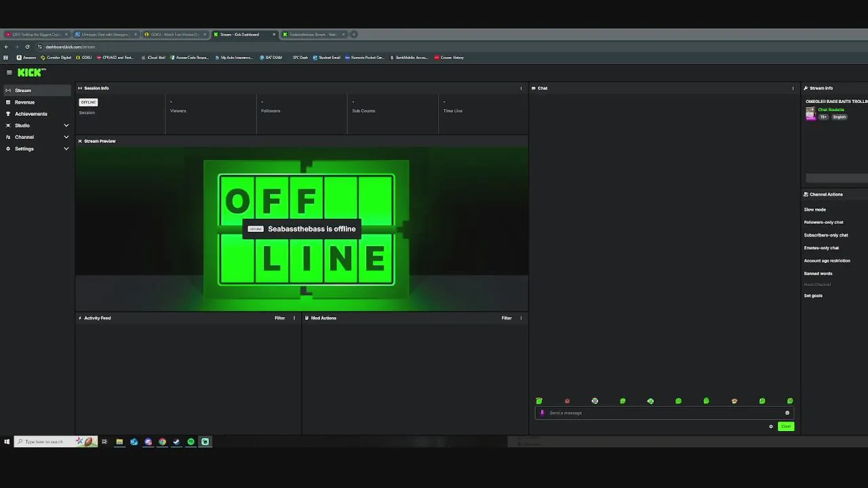868x488 pixels.
Task: Insert the red emote in the quick emote row
Action: pos(567,401)
